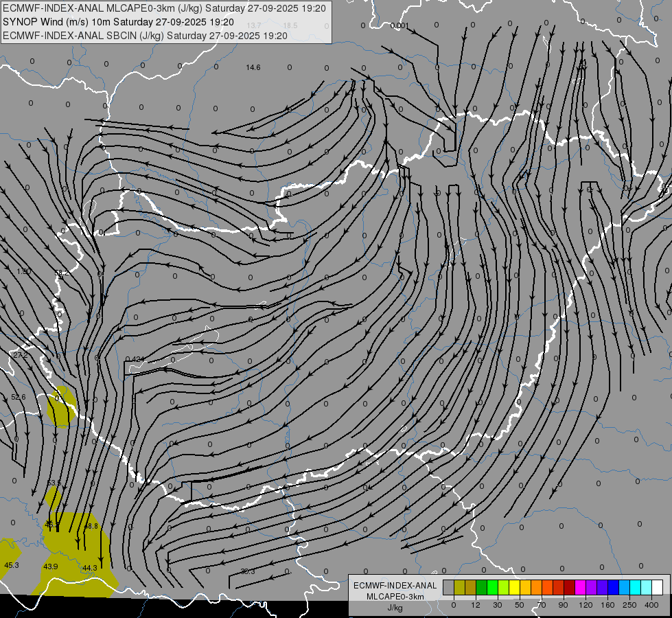Click the map value '52.6'
672x618 pixels.
coord(18,397)
